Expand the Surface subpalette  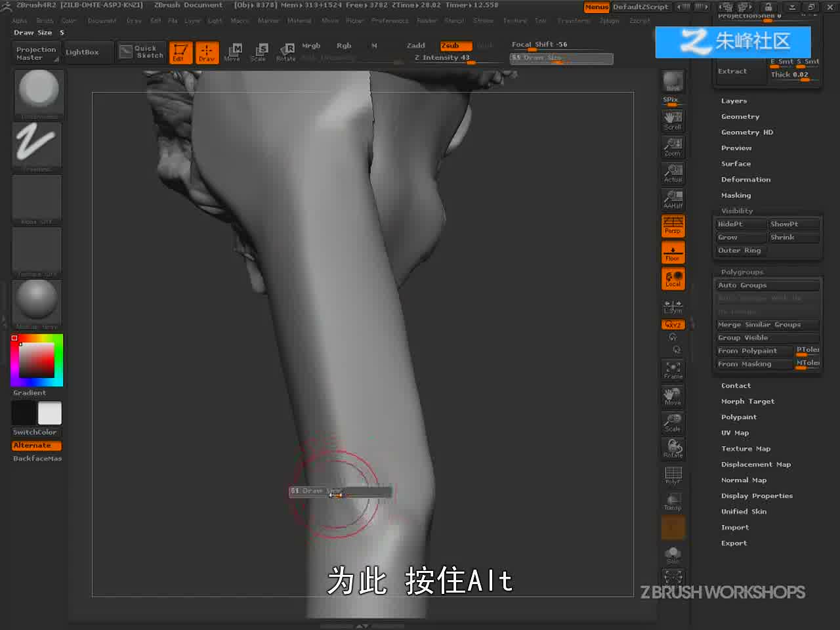coord(736,164)
